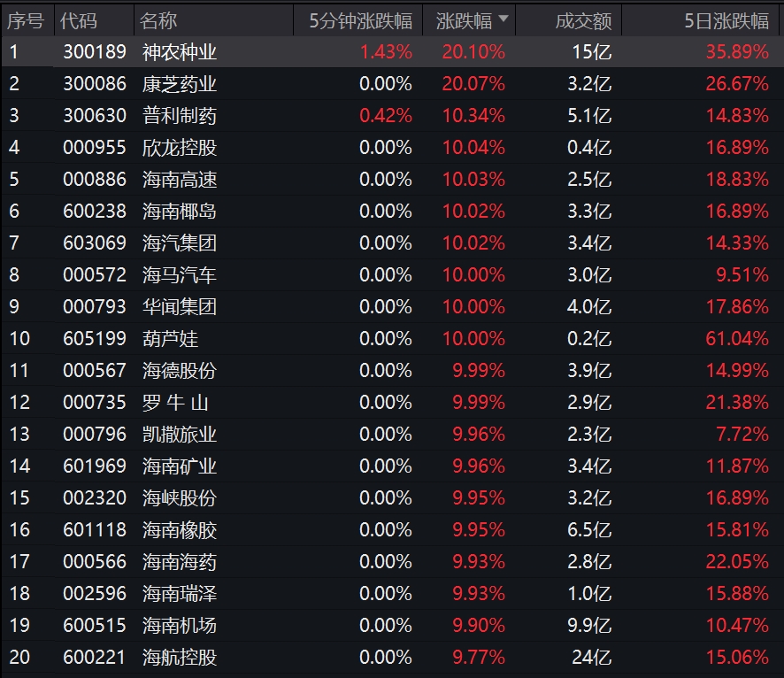Click the 序号 column header

(26, 21)
